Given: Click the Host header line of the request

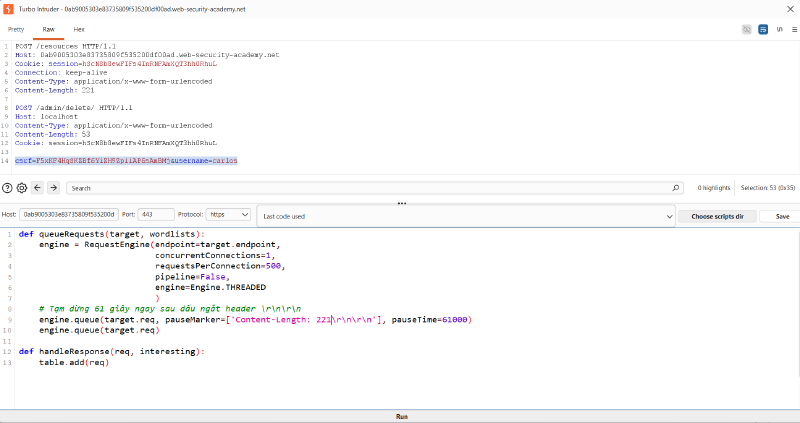Looking at the screenshot, I should [147, 55].
